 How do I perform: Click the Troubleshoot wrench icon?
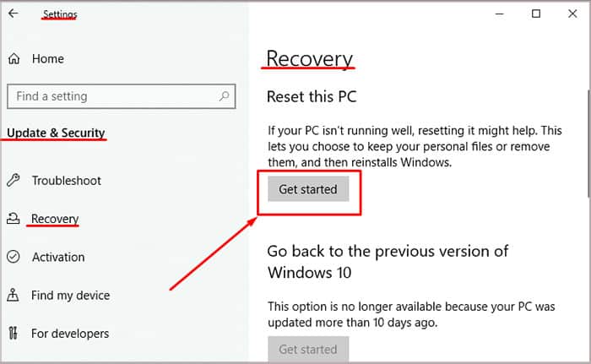pos(14,181)
